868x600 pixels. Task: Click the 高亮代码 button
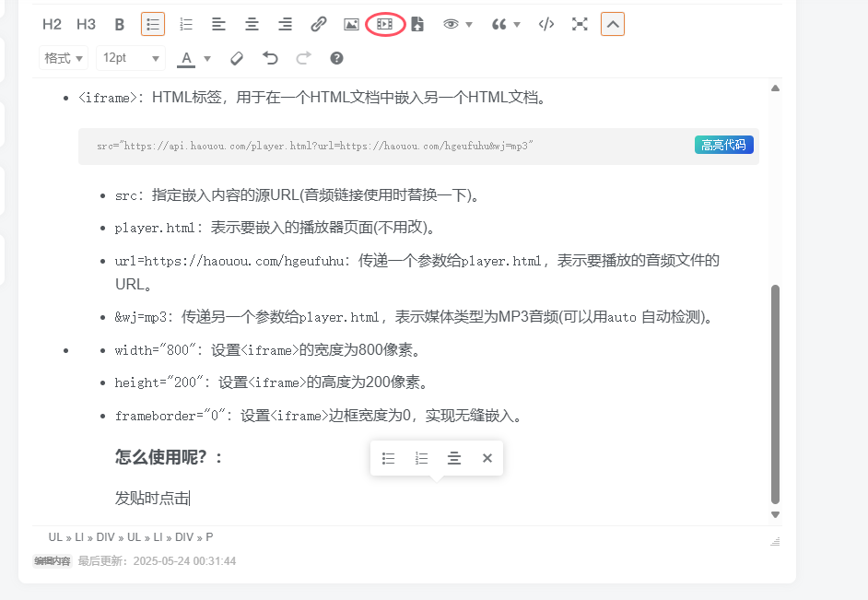coord(724,145)
